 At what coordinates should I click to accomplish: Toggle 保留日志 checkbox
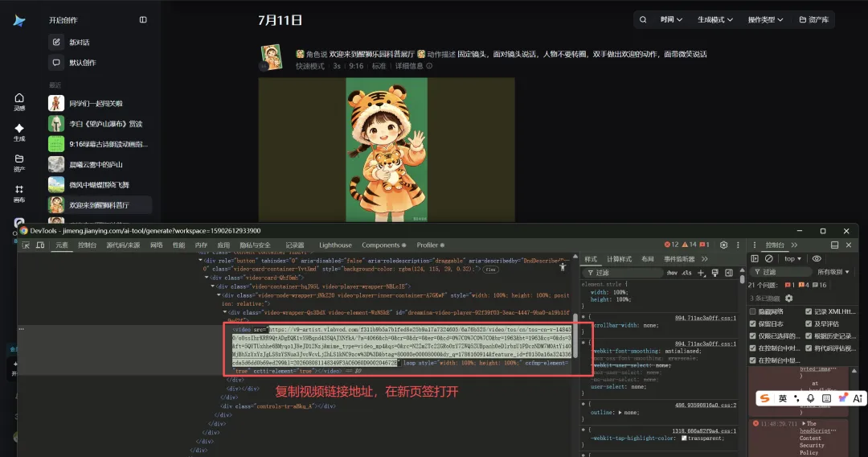[x=753, y=324]
